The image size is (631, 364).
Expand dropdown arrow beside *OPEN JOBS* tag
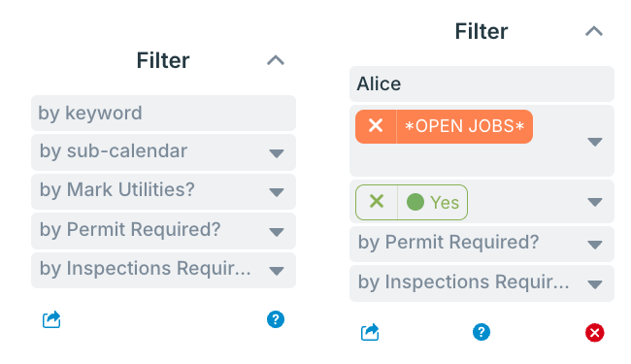click(x=595, y=142)
